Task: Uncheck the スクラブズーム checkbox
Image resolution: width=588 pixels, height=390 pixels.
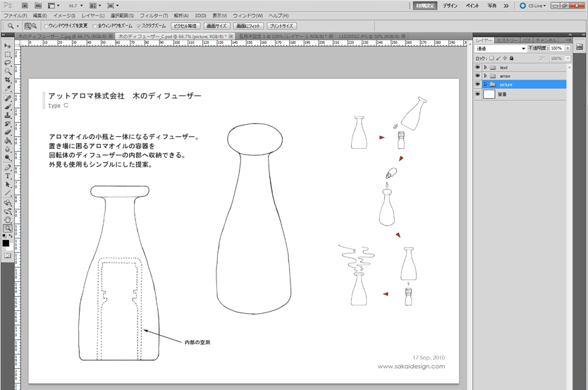Action: pyautogui.click(x=139, y=26)
